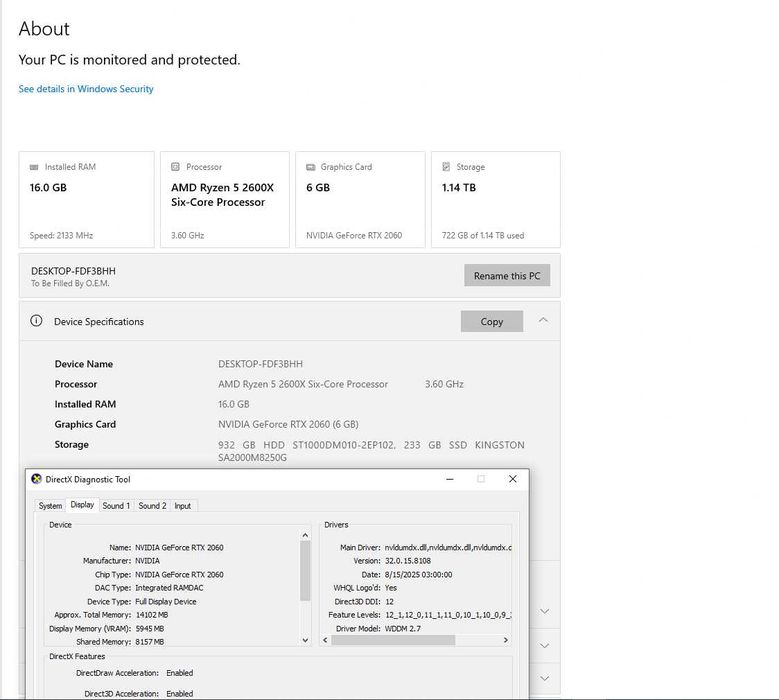Click the DESKTOP-FDF3BHH header name
Viewport: 779px width, 700px height.
tap(74, 271)
